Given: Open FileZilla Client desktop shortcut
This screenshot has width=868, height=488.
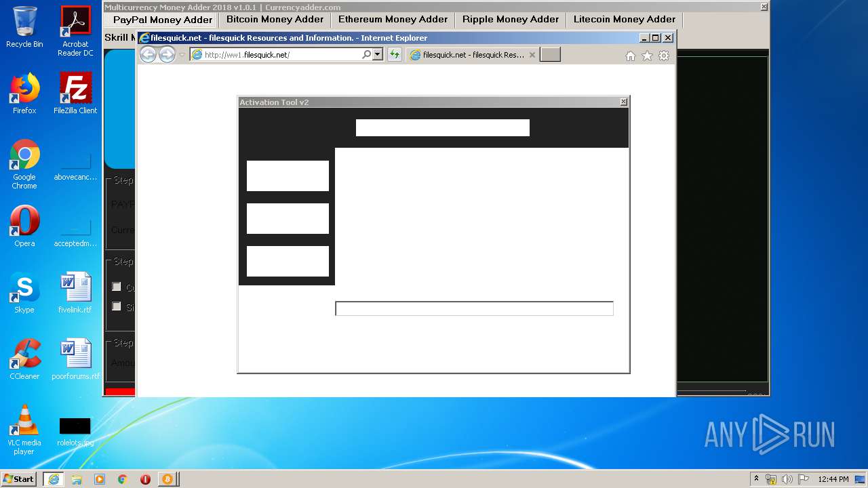Looking at the screenshot, I should [75, 94].
